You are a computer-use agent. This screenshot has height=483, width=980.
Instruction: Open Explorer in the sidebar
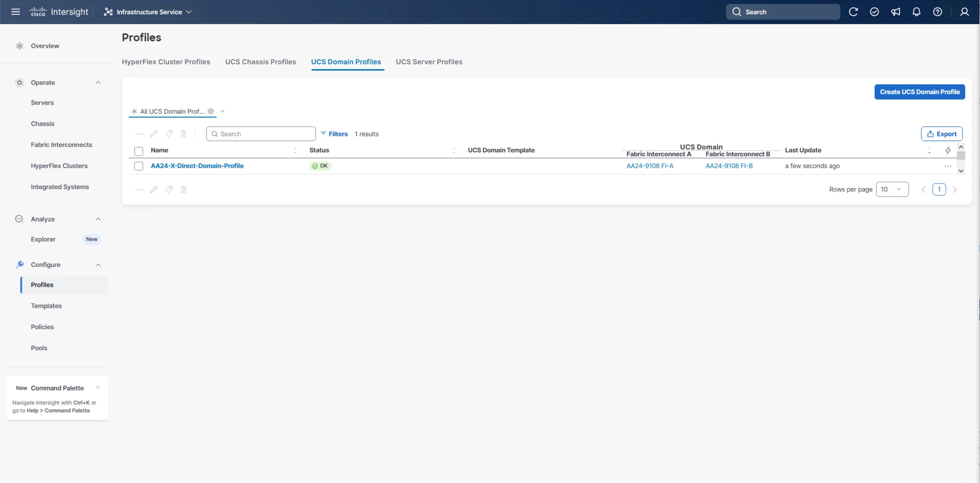click(x=43, y=239)
